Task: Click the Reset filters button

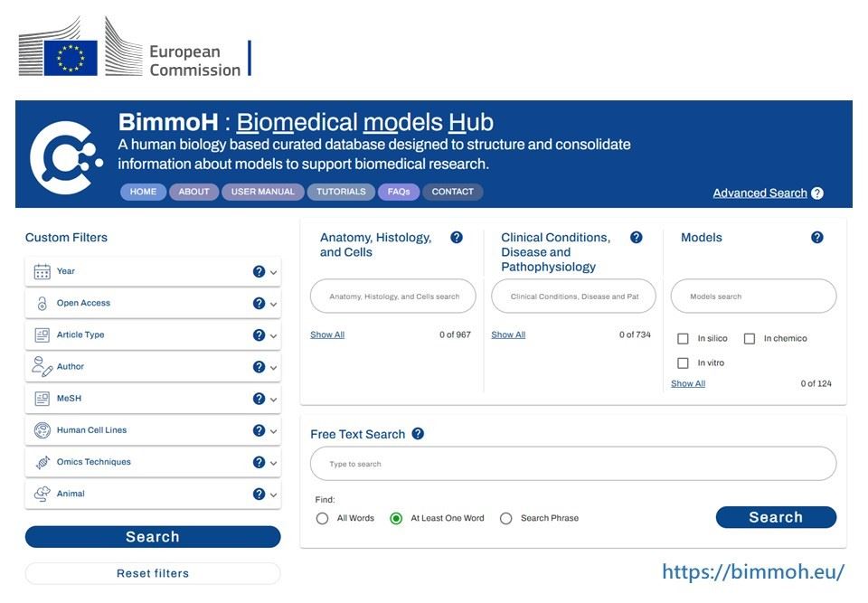Action: pyautogui.click(x=153, y=574)
